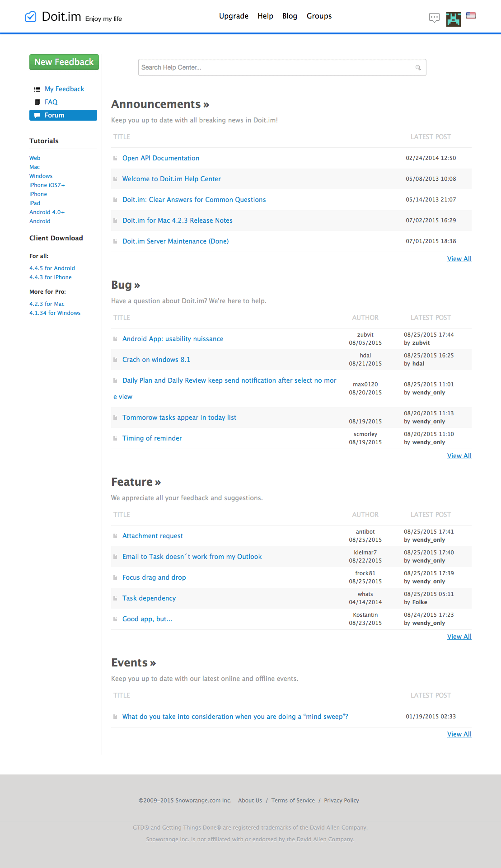Screen dimensions: 501x868
Task: Open the Task dependency thread
Action: 149,598
